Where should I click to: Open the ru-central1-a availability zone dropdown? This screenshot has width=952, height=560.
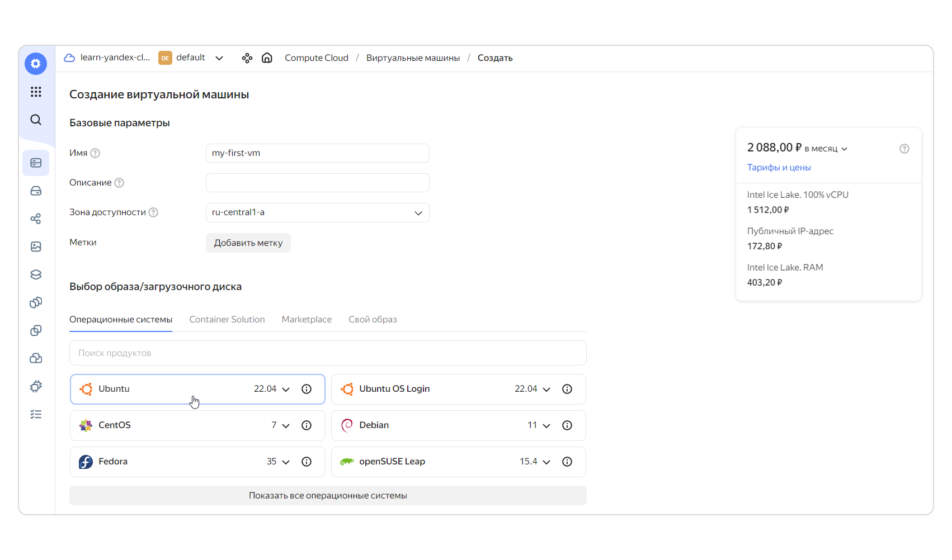point(318,212)
